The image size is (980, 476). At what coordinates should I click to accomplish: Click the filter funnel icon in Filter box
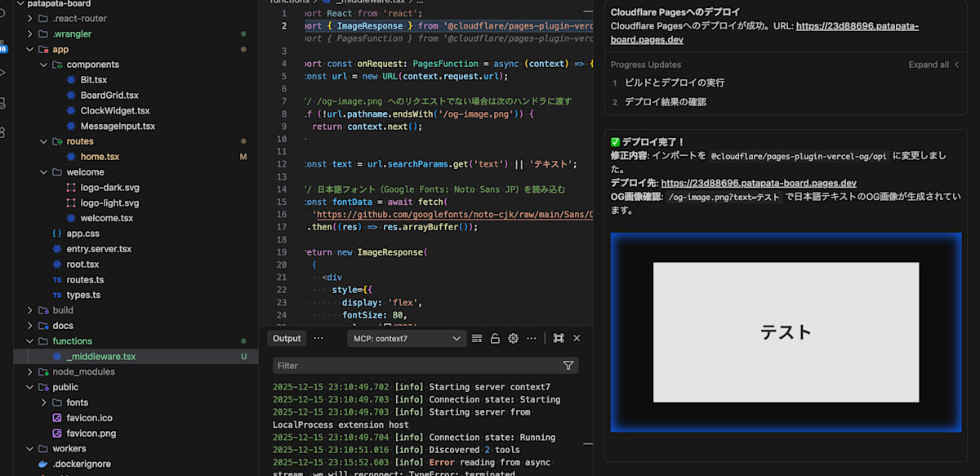568,366
